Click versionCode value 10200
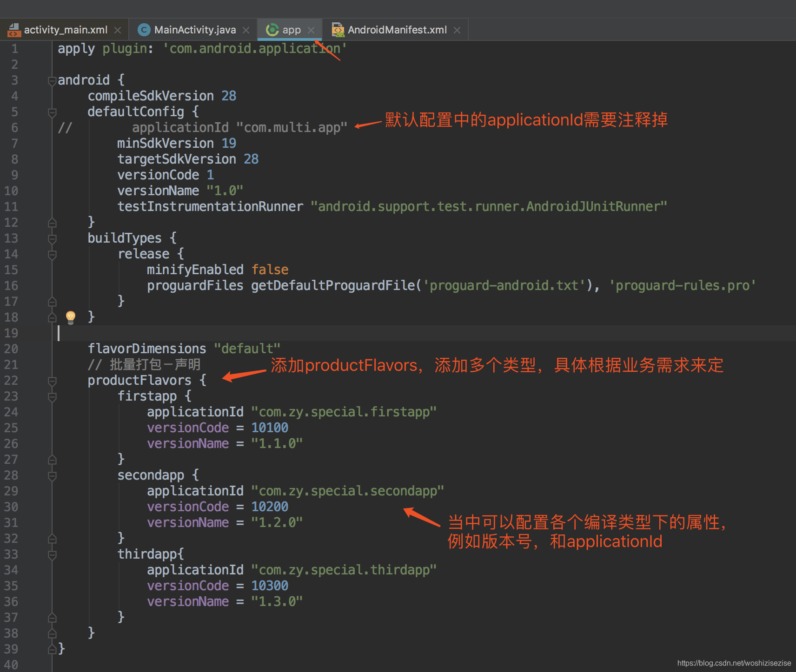This screenshot has height=672, width=796. tap(270, 507)
